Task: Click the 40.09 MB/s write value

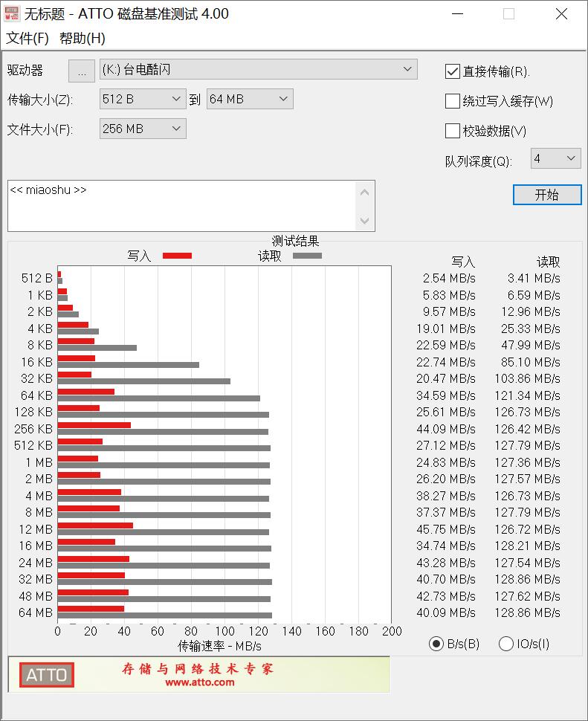Action: [x=446, y=613]
